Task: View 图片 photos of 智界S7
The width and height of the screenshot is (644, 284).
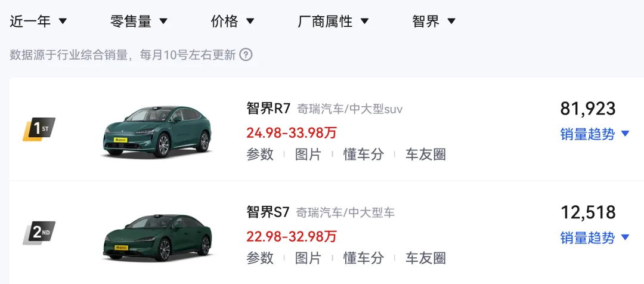Action: 308,258
